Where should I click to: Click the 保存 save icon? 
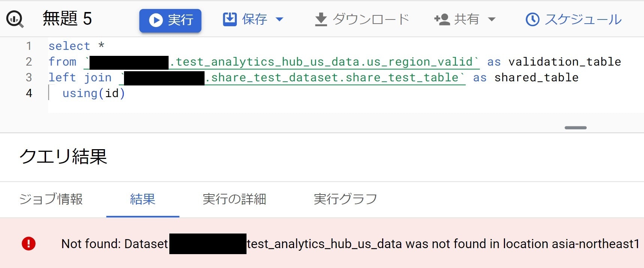pos(229,18)
